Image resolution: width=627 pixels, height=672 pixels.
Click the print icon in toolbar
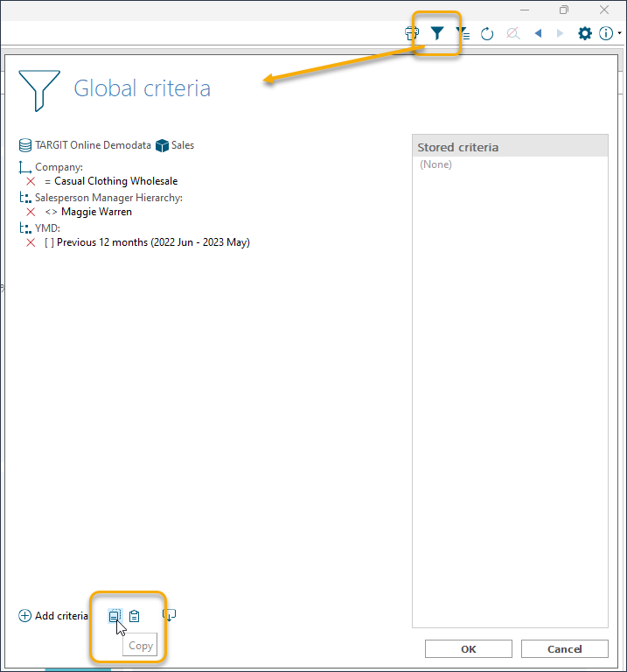click(x=412, y=33)
